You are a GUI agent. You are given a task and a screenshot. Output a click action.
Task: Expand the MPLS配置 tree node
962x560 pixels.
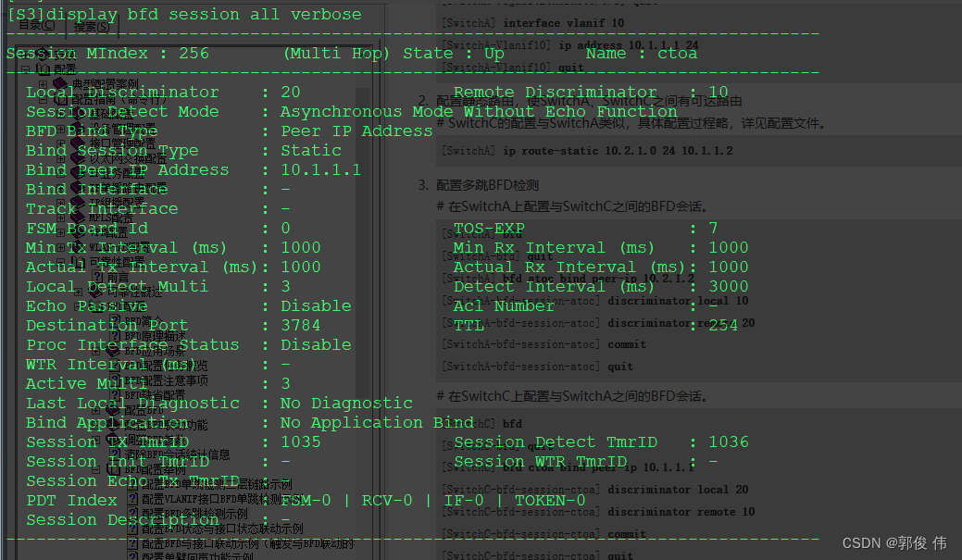click(61, 218)
